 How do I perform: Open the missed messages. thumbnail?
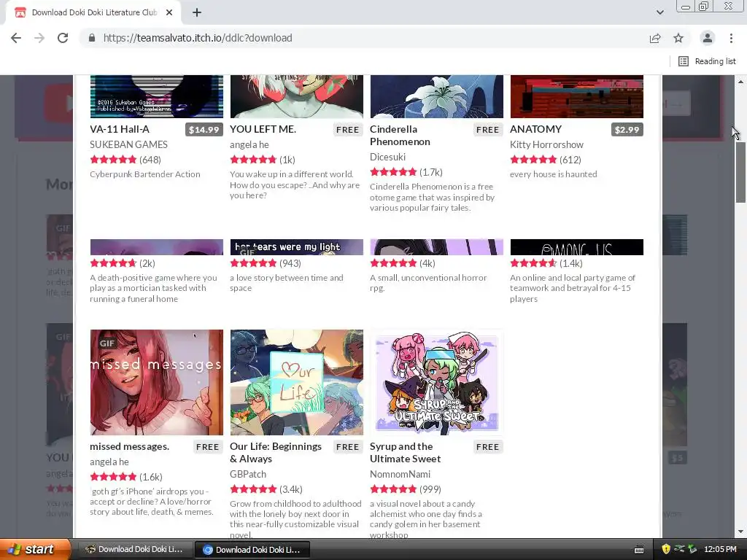click(x=157, y=382)
